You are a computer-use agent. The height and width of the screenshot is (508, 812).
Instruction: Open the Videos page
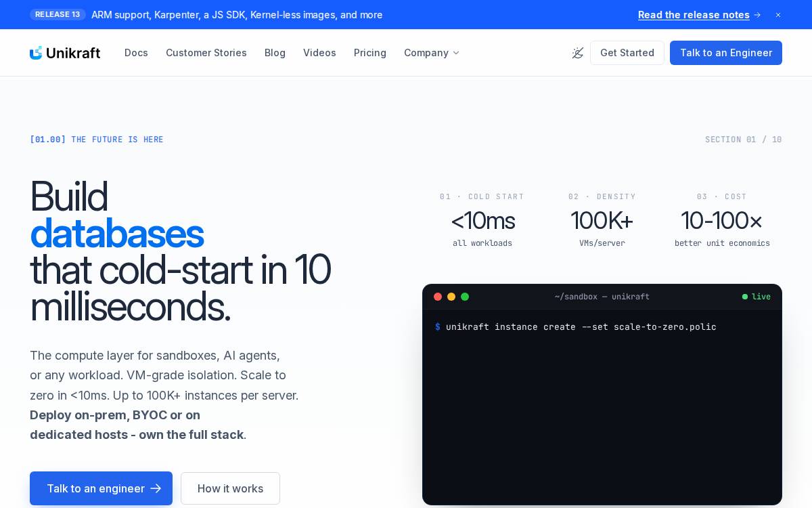319,53
